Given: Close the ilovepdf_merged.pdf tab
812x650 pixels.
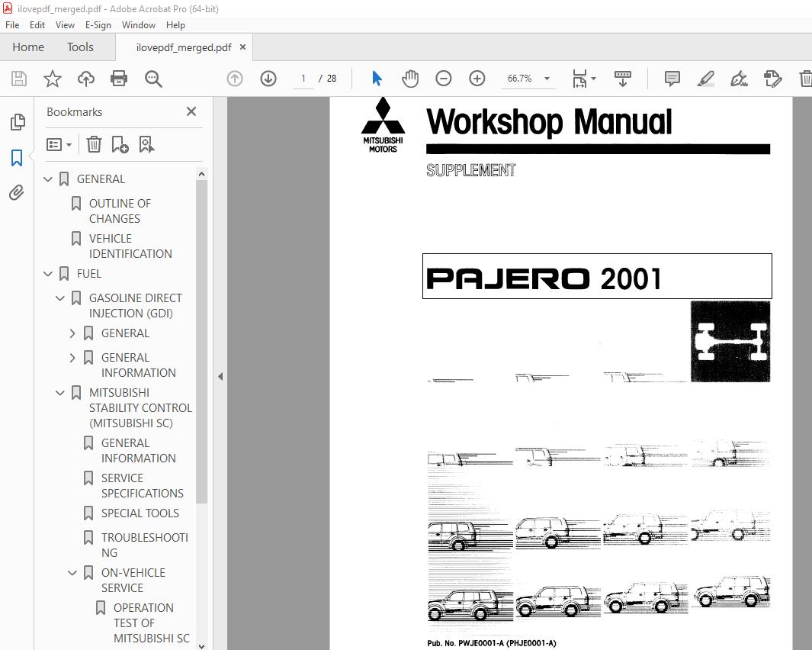Looking at the screenshot, I should tap(242, 47).
